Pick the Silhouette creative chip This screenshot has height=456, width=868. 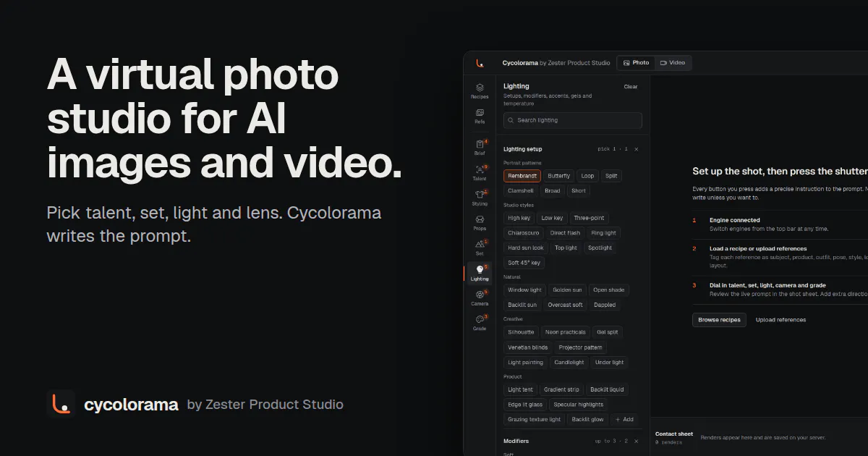pos(521,332)
